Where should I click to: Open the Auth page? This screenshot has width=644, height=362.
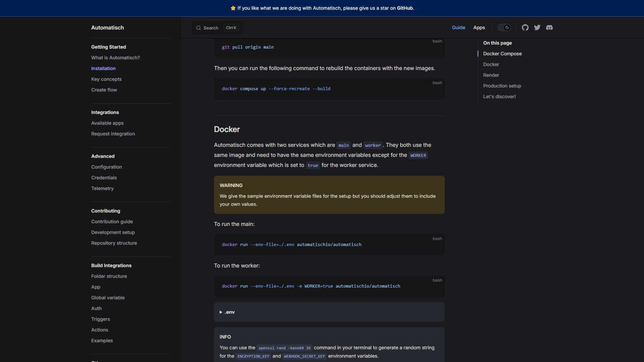[x=96, y=308]
